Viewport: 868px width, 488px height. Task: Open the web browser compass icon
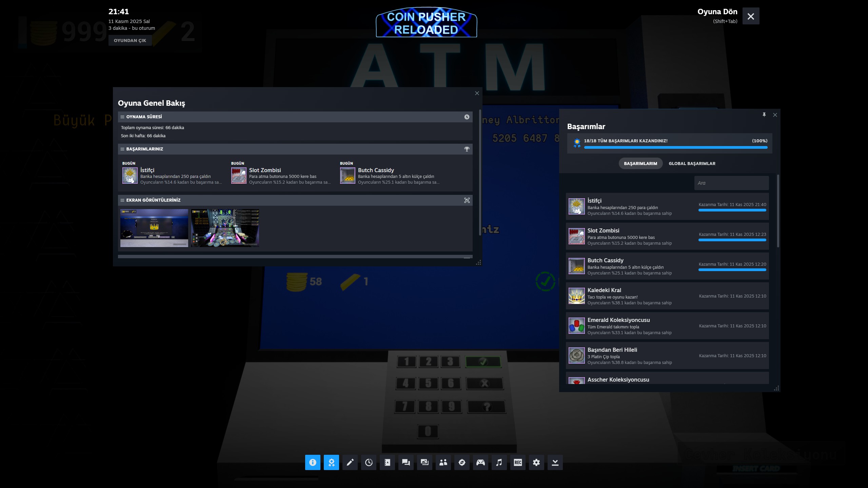[x=462, y=462]
